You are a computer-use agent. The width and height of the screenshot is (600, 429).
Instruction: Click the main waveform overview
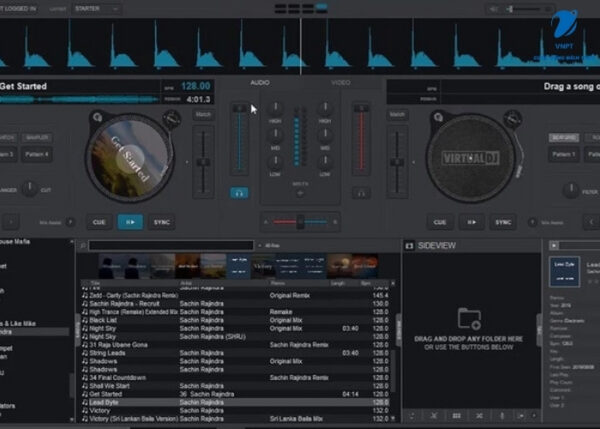click(x=300, y=46)
